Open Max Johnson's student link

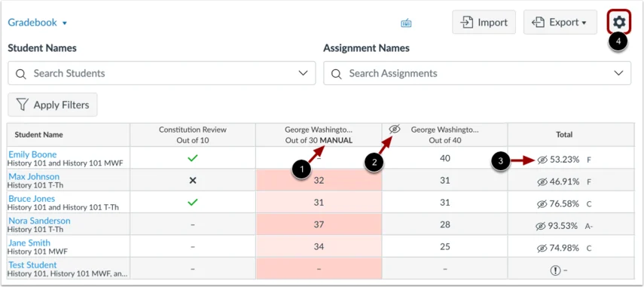click(x=34, y=176)
